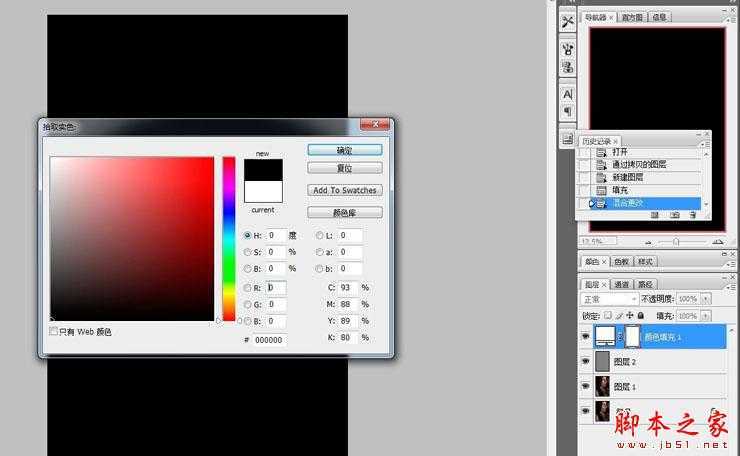The height and width of the screenshot is (456, 740).
Task: Click the 确定 OK button
Action: click(x=345, y=150)
